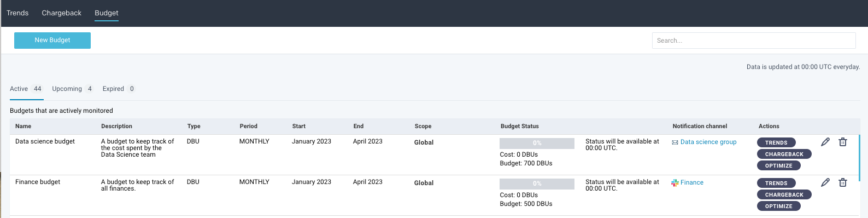The height and width of the screenshot is (218, 868).
Task: Select the Budget tab in top navigation
Action: (107, 13)
